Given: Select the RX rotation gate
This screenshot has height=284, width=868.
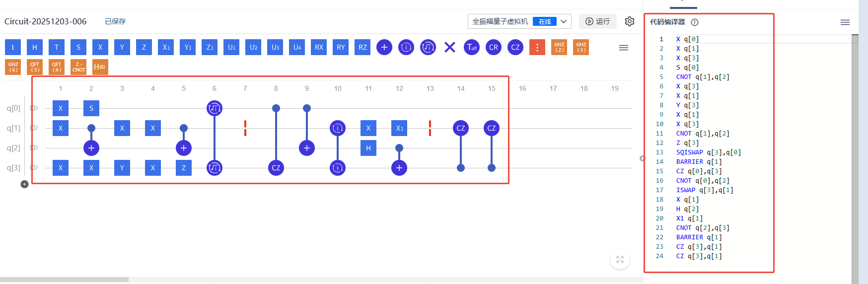Looking at the screenshot, I should (319, 47).
